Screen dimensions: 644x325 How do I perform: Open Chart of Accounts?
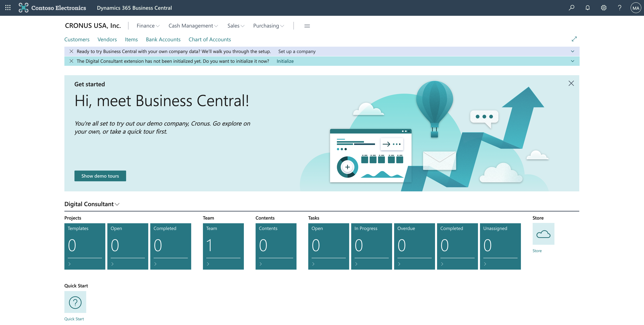pos(209,39)
